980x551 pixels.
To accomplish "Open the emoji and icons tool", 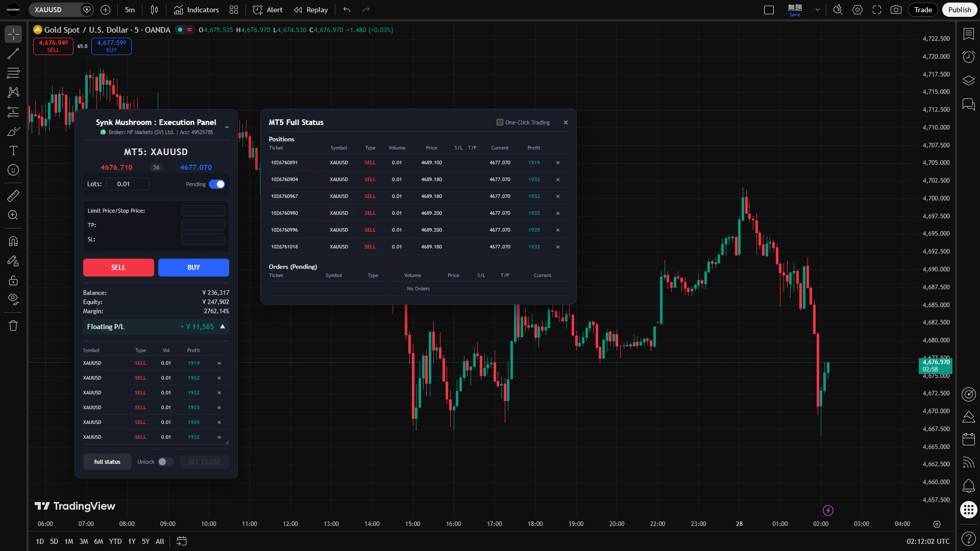I will 13,170.
